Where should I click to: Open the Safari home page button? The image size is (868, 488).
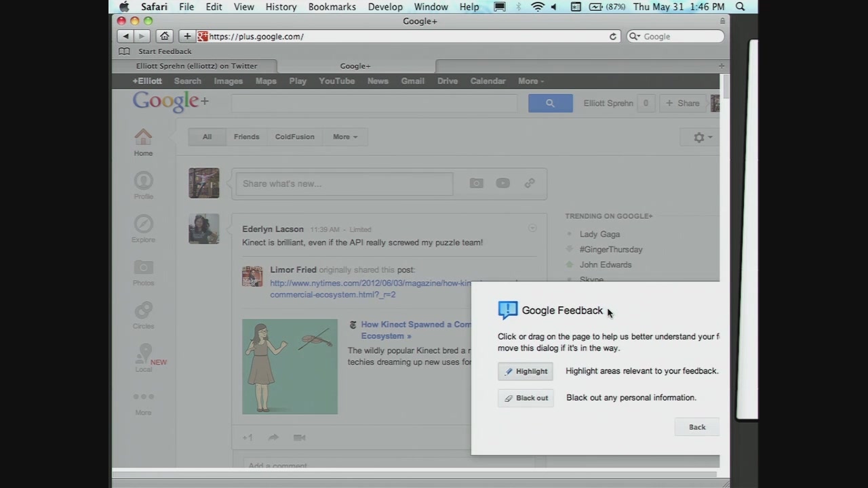pyautogui.click(x=164, y=37)
